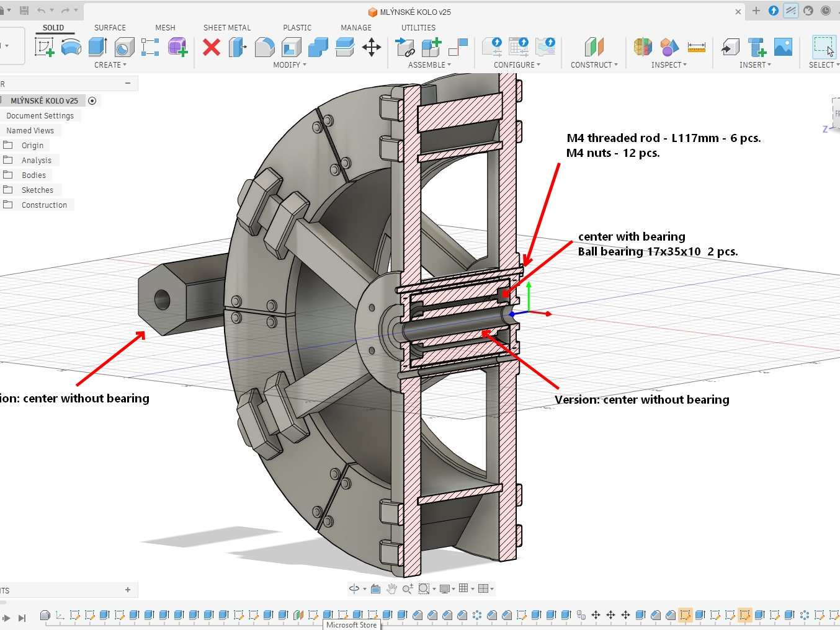Toggle the Bodies folder in browser
Viewport: 840px width, 630px height.
coord(8,175)
